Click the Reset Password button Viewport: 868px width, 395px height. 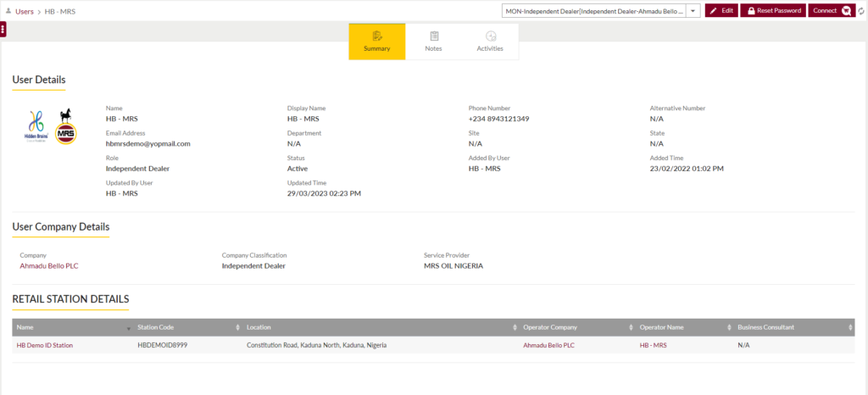coord(773,10)
